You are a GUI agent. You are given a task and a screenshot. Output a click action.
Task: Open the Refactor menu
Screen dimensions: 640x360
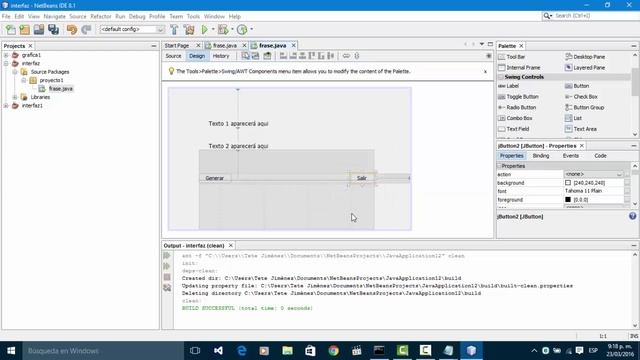tap(100, 16)
